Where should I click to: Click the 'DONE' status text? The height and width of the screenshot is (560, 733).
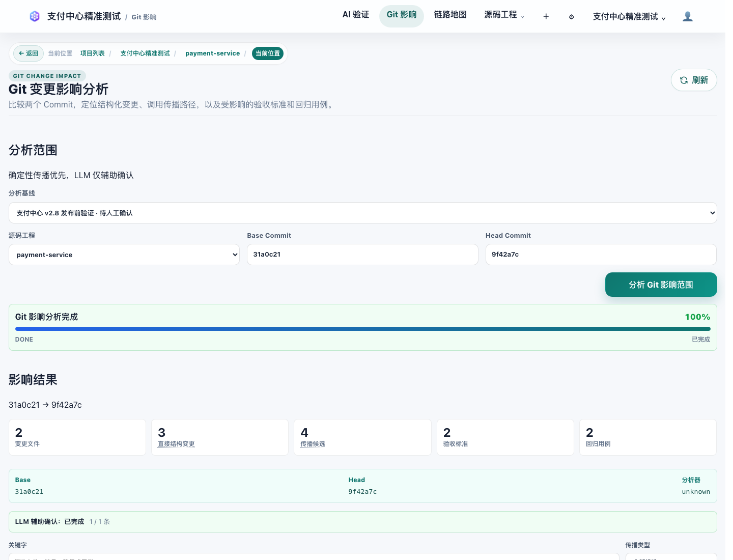[x=24, y=340]
